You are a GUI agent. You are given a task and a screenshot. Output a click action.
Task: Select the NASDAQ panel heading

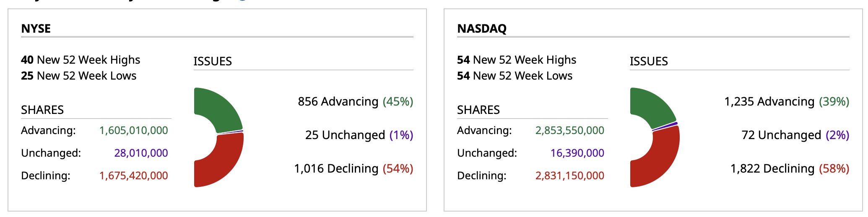(x=482, y=28)
